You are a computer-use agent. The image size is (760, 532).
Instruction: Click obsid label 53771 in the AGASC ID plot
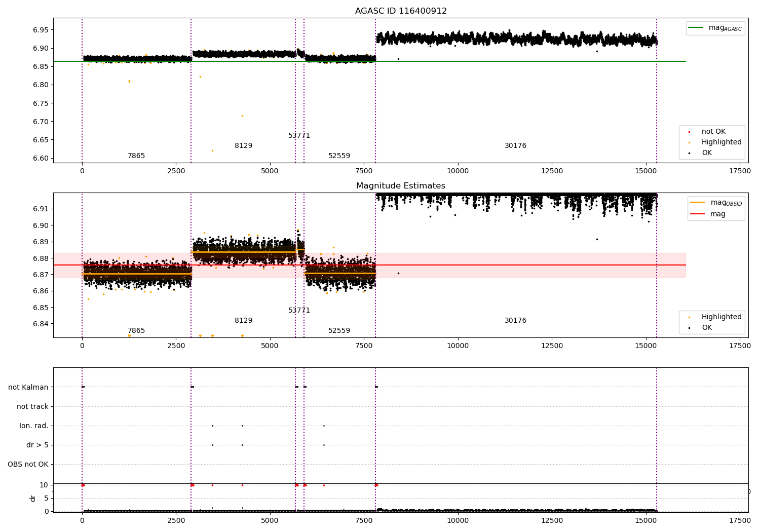(299, 136)
